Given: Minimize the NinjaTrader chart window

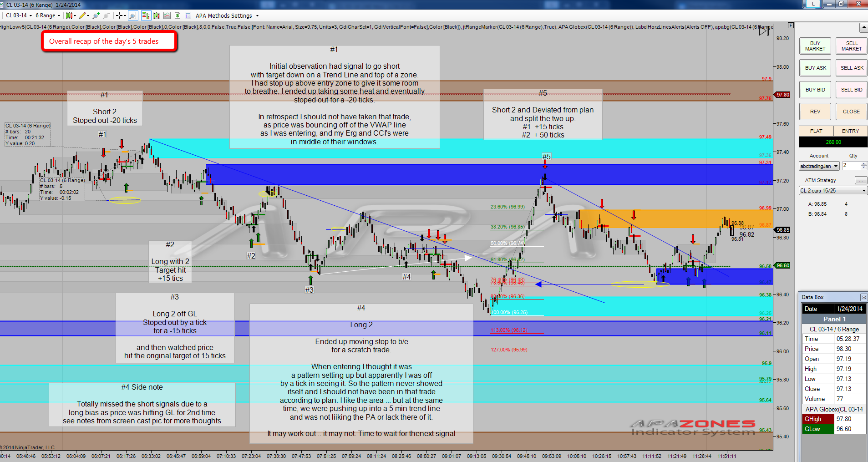Looking at the screenshot, I should point(828,4).
